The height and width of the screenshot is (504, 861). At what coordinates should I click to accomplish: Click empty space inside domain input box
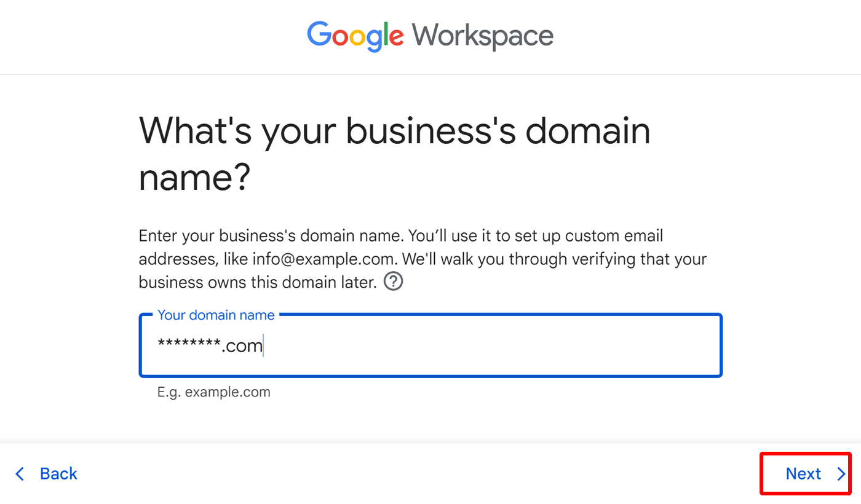(492, 346)
